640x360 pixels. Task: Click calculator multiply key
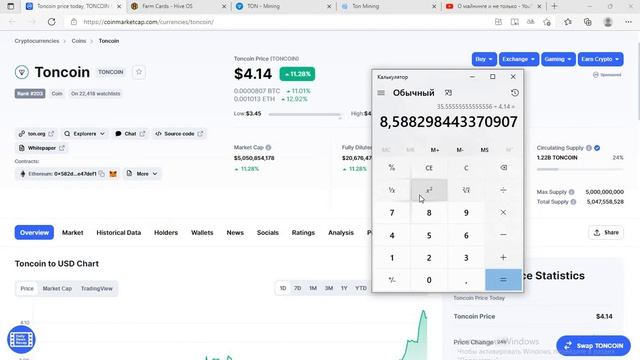(x=503, y=213)
